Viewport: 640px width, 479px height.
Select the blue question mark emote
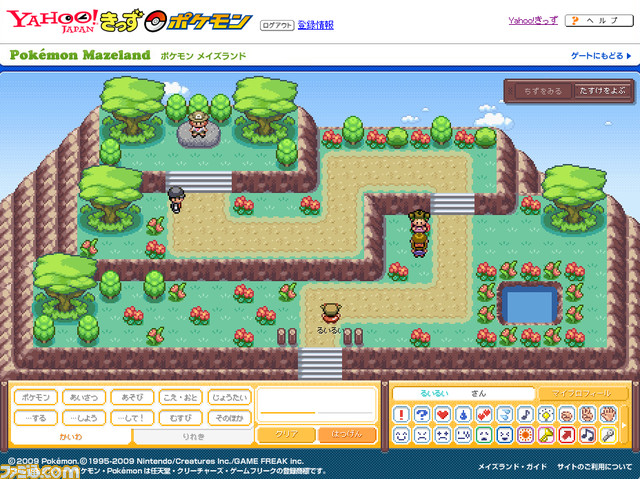(x=422, y=415)
